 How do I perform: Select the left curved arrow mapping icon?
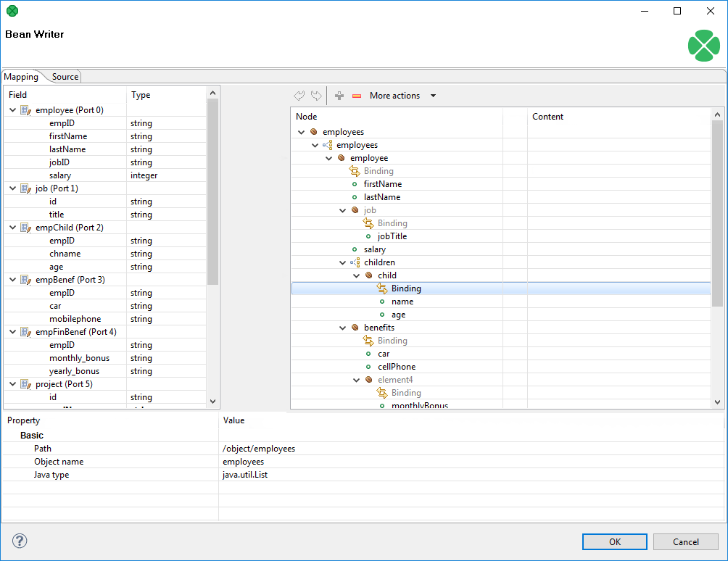tap(299, 95)
